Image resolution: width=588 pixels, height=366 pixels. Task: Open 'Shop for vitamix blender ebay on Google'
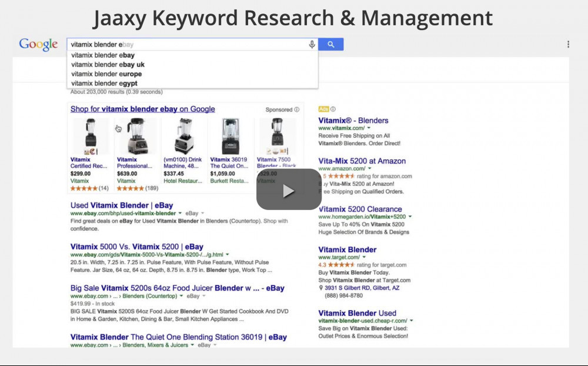(142, 109)
